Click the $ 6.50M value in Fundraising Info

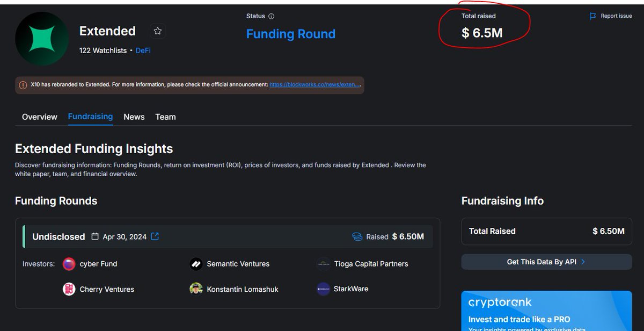click(x=609, y=231)
